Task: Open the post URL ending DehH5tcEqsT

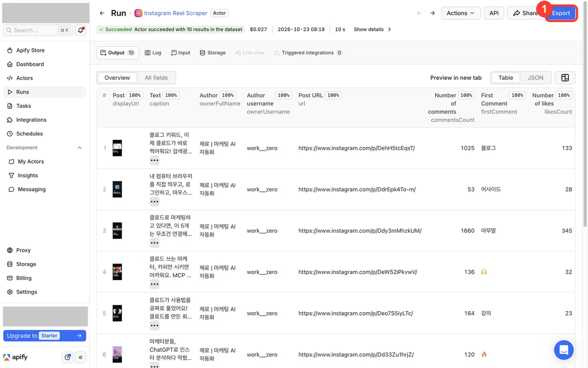Action: click(x=357, y=148)
